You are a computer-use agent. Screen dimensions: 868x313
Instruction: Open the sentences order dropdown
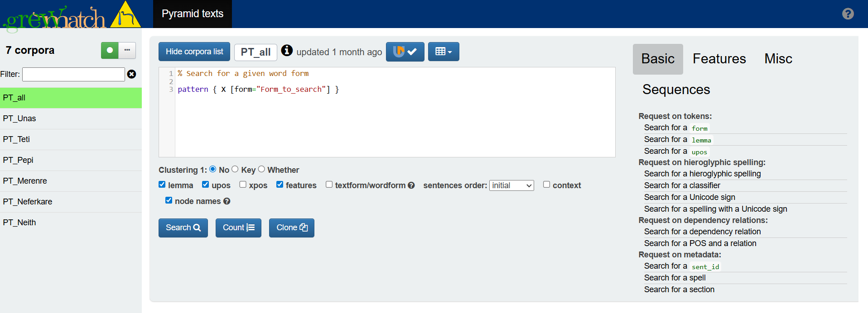tap(511, 185)
